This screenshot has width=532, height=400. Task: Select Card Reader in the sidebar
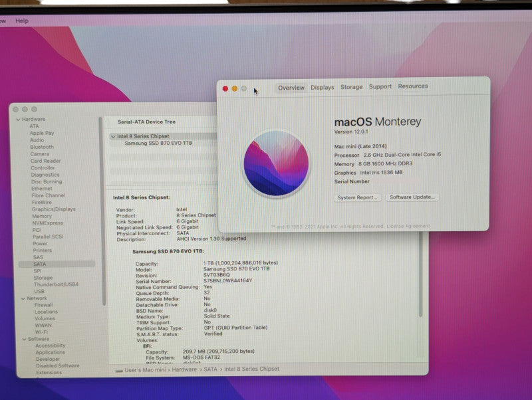tap(46, 161)
